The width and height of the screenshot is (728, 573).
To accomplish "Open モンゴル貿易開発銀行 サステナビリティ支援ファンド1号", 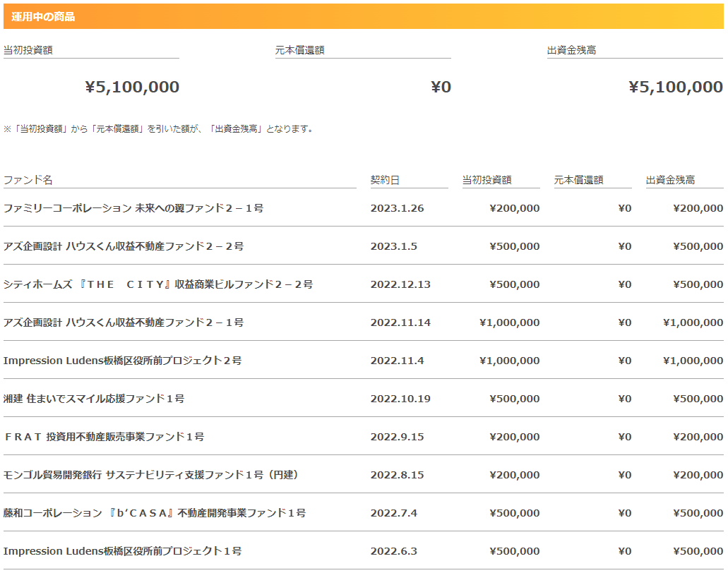I will click(x=151, y=475).
